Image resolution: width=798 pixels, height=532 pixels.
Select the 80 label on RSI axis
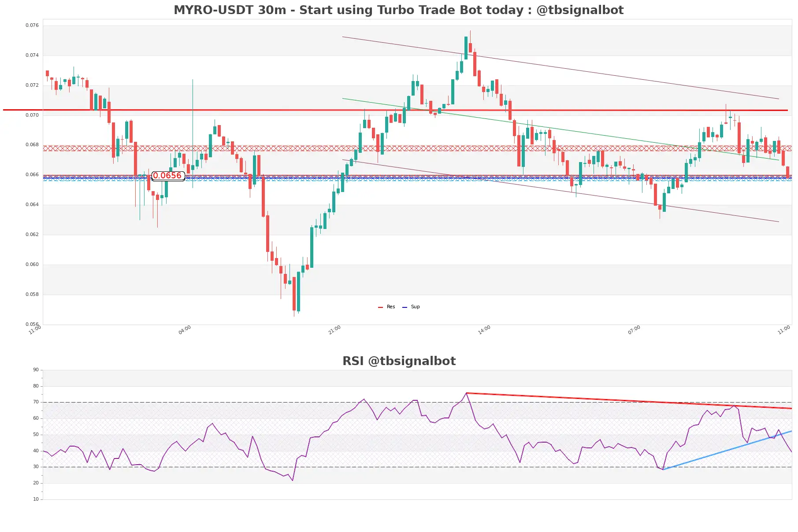[x=36, y=386]
